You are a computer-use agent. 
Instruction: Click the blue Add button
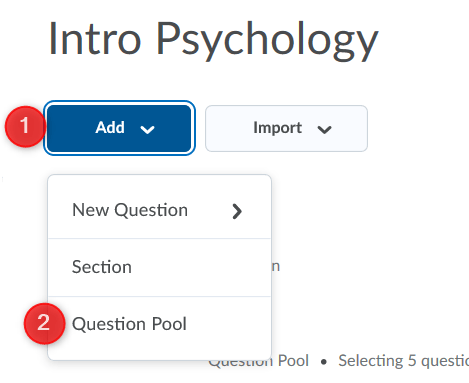(119, 128)
